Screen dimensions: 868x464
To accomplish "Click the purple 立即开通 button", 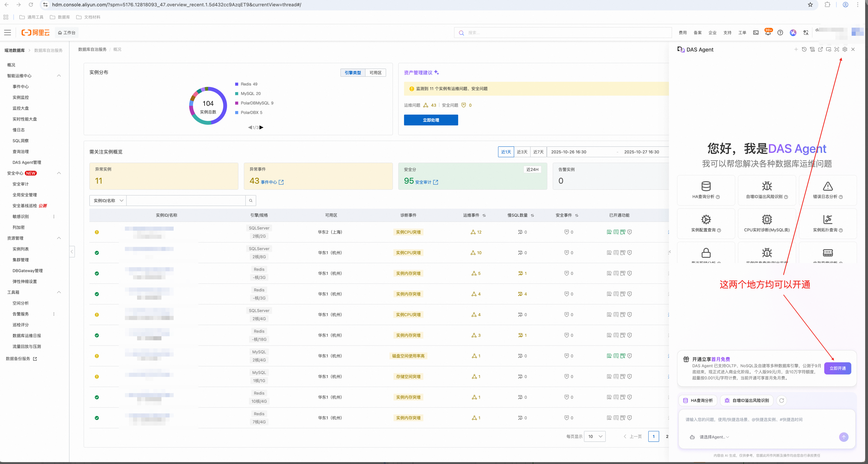I will coord(837,368).
